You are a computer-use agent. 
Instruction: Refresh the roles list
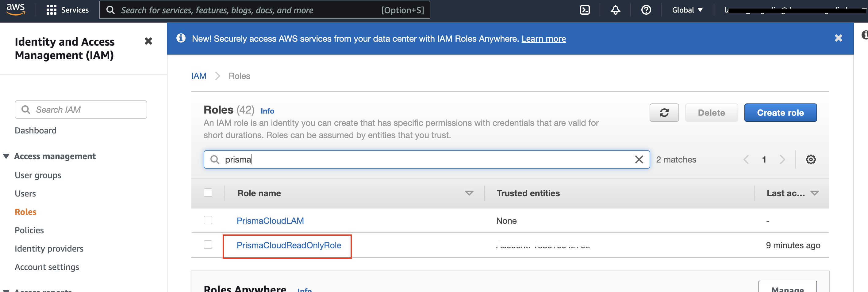pos(664,113)
